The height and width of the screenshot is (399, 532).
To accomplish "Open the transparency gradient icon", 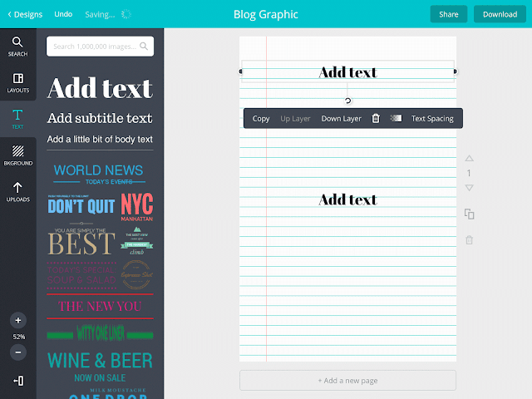I will click(396, 118).
